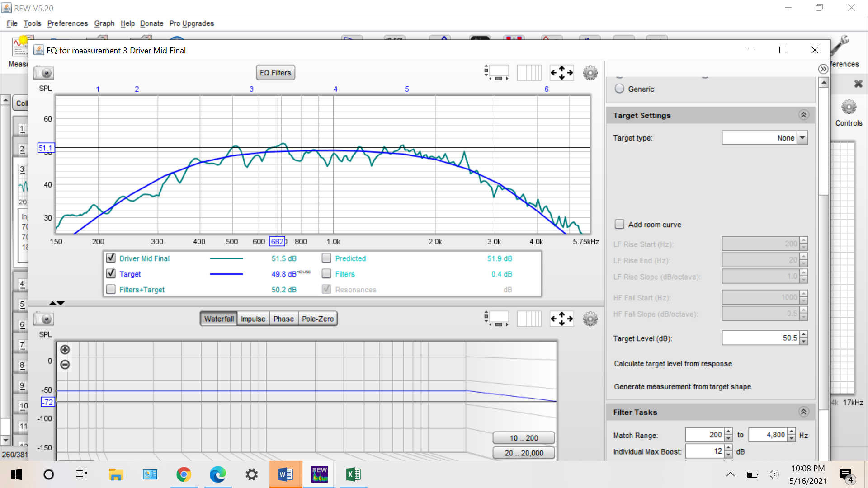Zoom out on waterfall graph
The width and height of the screenshot is (868, 488).
point(65,365)
